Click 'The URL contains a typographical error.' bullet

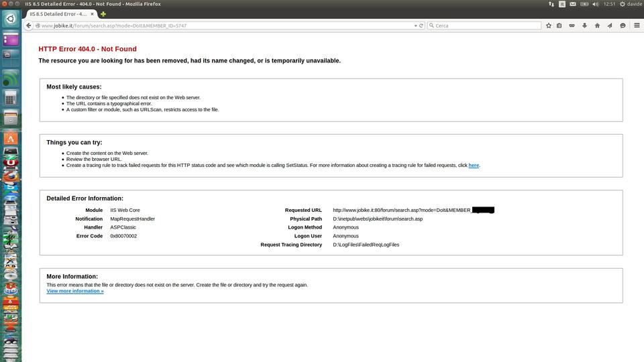tap(109, 103)
